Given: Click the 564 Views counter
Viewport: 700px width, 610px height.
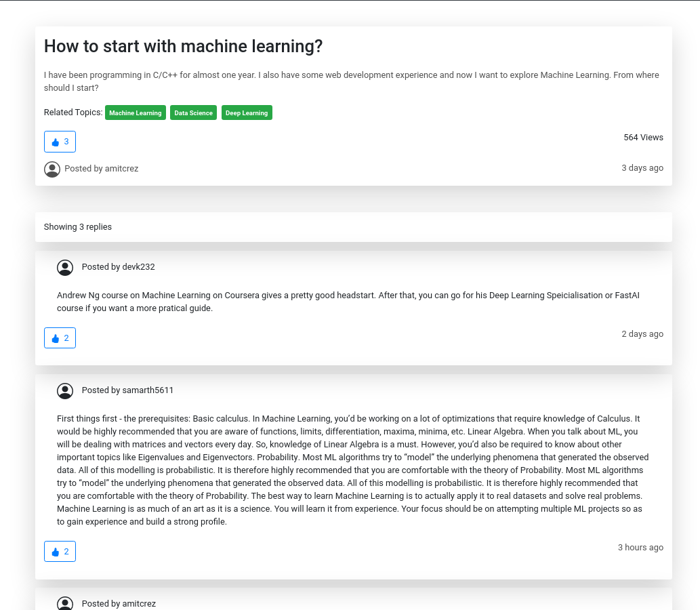Looking at the screenshot, I should pos(643,138).
